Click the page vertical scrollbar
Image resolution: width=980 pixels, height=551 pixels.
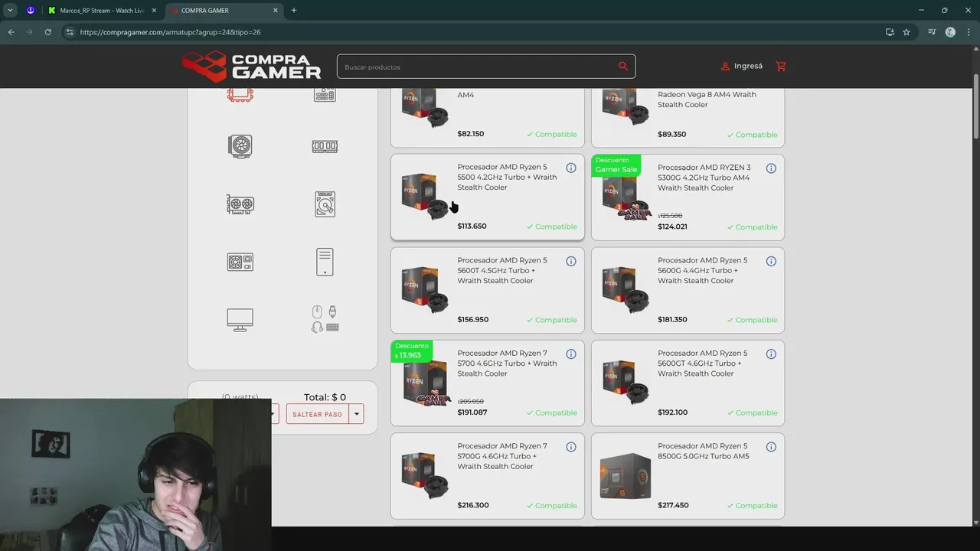(975, 107)
